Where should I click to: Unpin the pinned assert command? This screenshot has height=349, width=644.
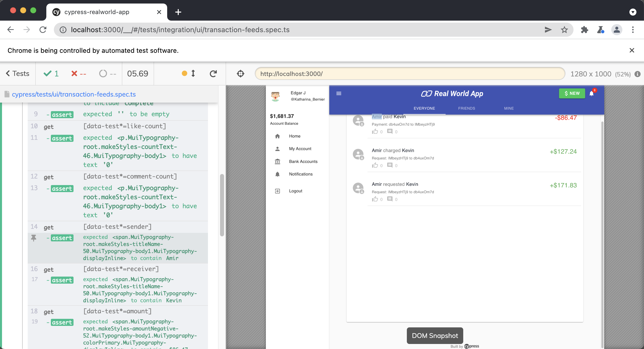(x=33, y=238)
